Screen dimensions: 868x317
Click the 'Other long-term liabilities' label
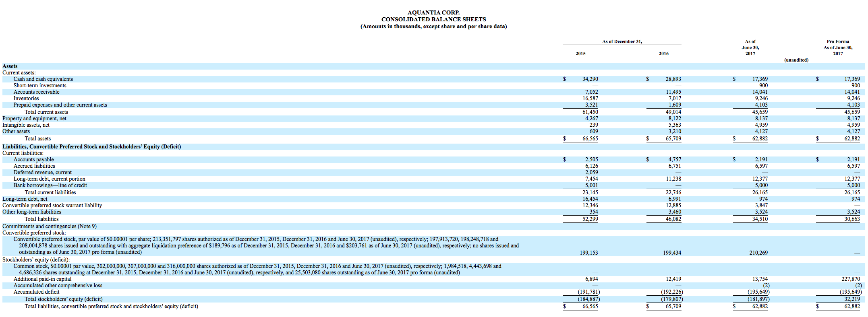coord(32,212)
